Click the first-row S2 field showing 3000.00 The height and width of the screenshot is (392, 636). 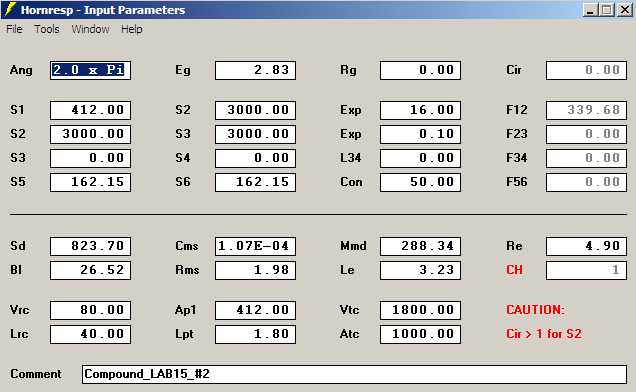[x=255, y=110]
